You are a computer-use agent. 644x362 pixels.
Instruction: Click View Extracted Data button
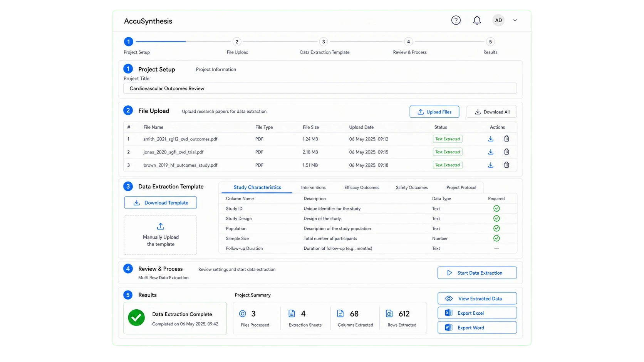[x=477, y=299]
